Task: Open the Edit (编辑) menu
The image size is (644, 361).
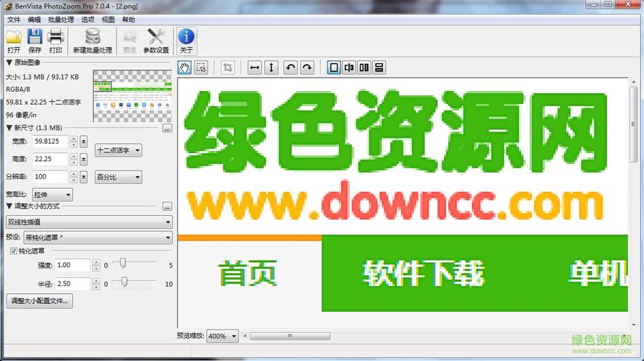Action: (x=34, y=19)
